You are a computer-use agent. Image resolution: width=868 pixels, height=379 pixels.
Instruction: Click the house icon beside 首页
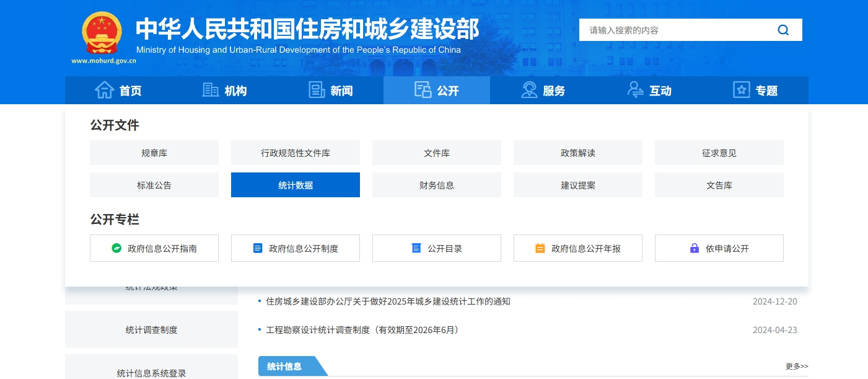tap(104, 91)
